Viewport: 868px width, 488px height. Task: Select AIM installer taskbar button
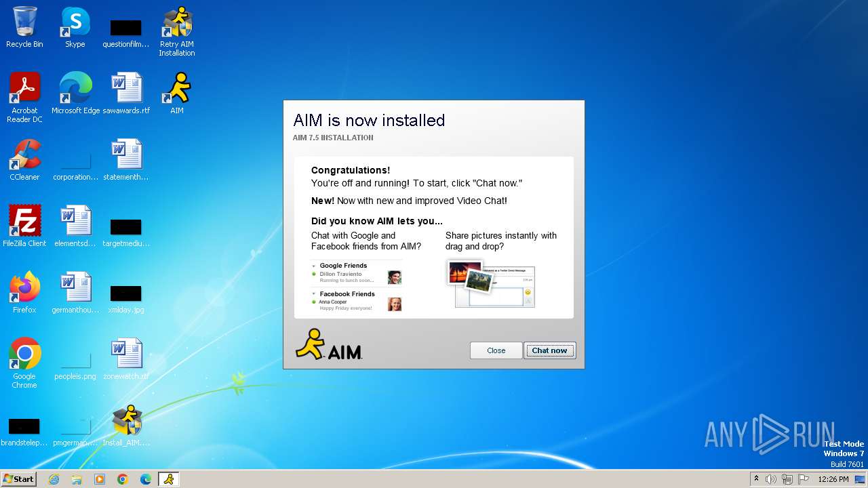pos(169,479)
